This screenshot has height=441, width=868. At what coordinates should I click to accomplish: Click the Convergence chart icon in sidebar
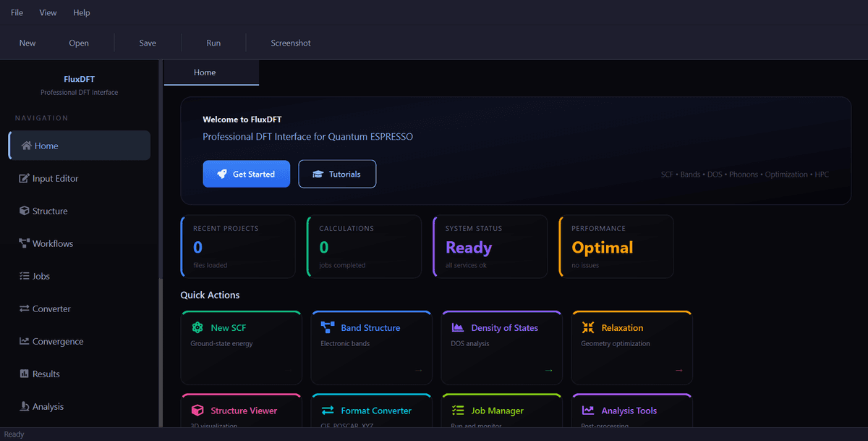pyautogui.click(x=24, y=342)
